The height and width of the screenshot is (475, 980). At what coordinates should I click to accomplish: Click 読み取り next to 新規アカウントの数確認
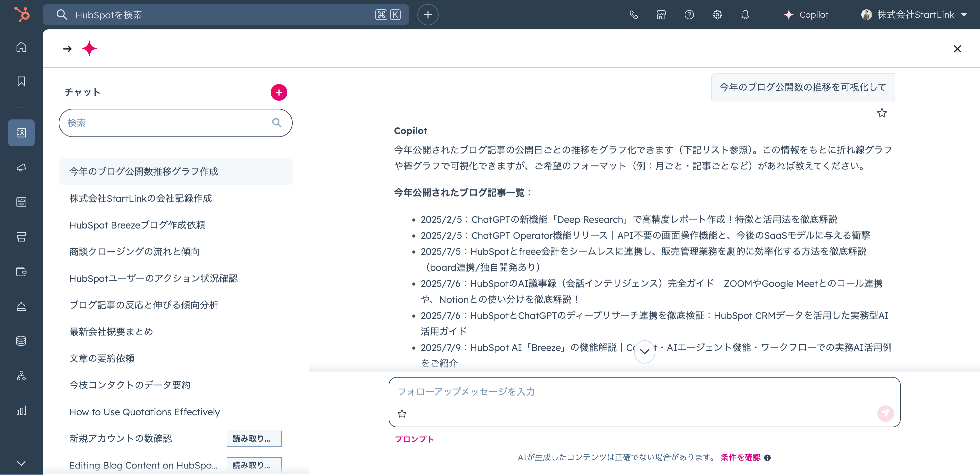(254, 438)
